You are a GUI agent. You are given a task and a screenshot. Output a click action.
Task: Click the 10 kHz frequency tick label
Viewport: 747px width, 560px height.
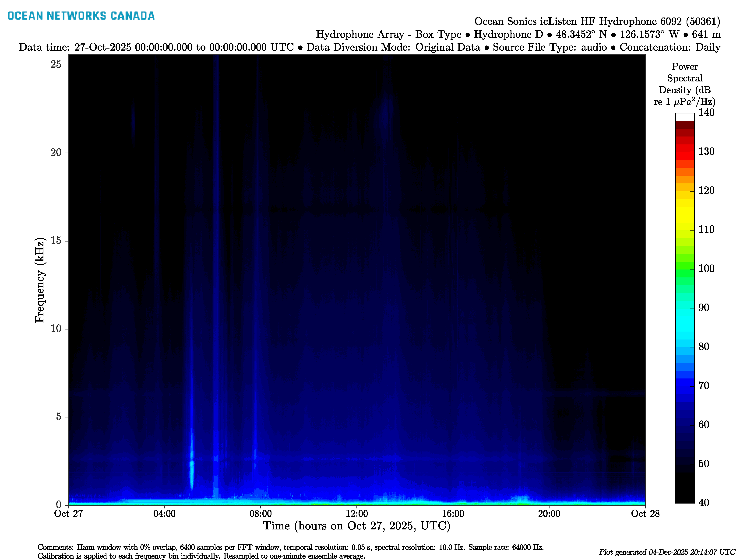(56, 329)
